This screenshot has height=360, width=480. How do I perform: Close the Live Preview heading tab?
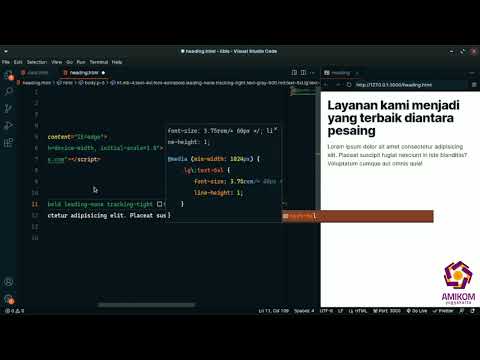(x=357, y=73)
